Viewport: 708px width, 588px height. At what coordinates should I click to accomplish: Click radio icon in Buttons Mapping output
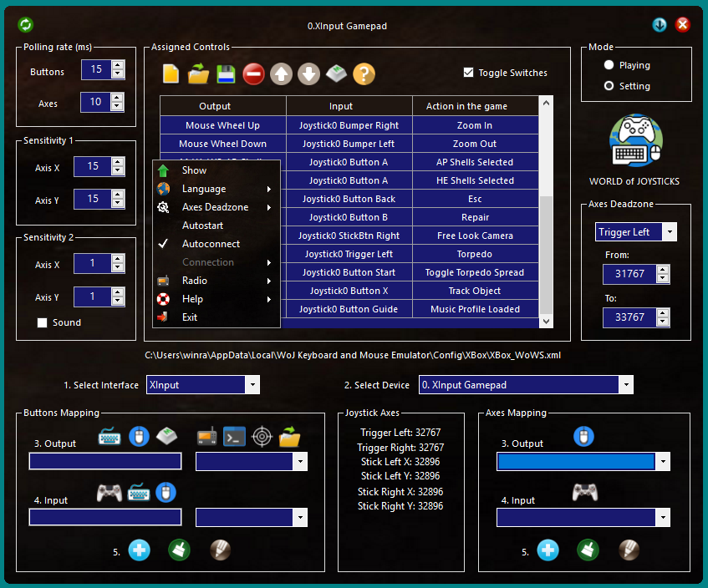pyautogui.click(x=207, y=436)
